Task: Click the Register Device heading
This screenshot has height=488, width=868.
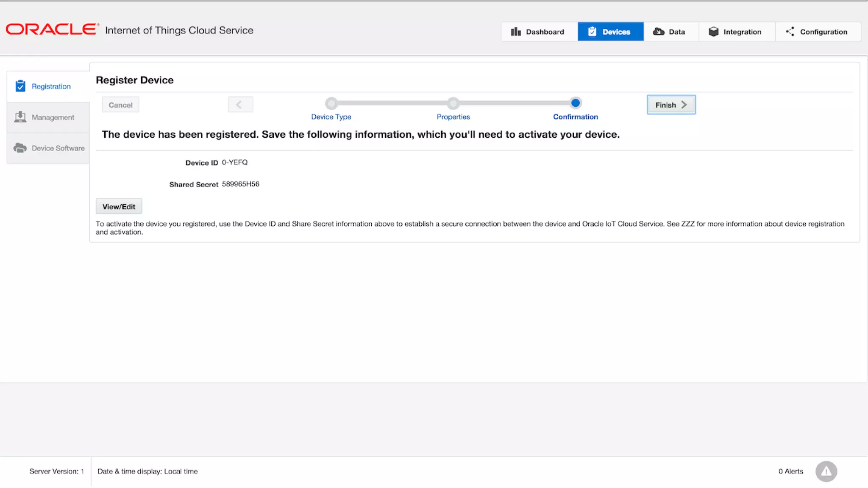Action: coord(134,80)
